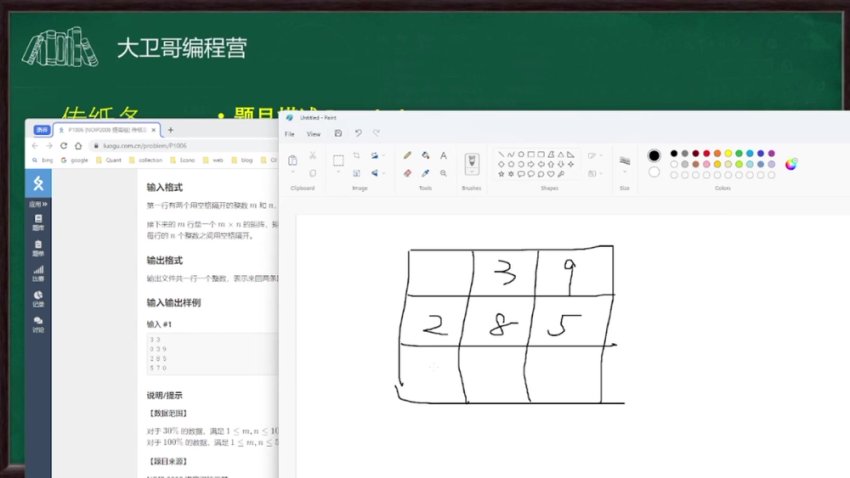Pick the Color picker eyedropper tool
The height and width of the screenshot is (478, 850).
(x=425, y=173)
